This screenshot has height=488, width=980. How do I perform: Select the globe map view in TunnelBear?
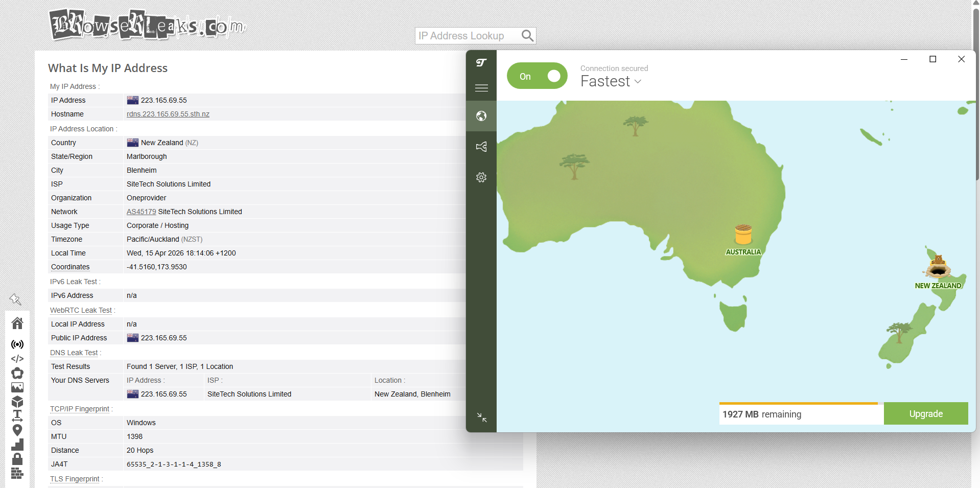[x=481, y=116]
